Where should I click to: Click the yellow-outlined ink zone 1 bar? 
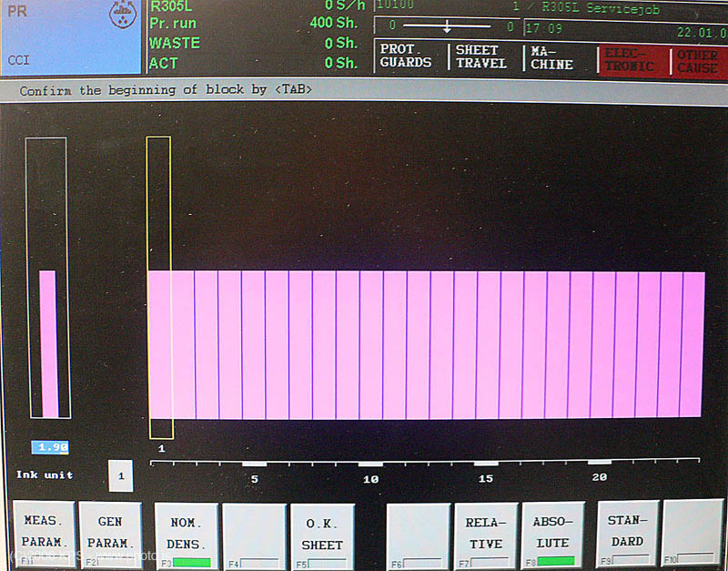tap(160, 288)
